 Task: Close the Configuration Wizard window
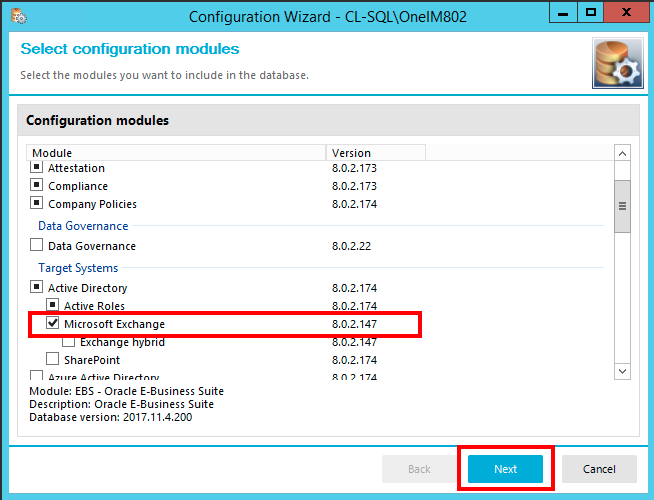coord(626,13)
